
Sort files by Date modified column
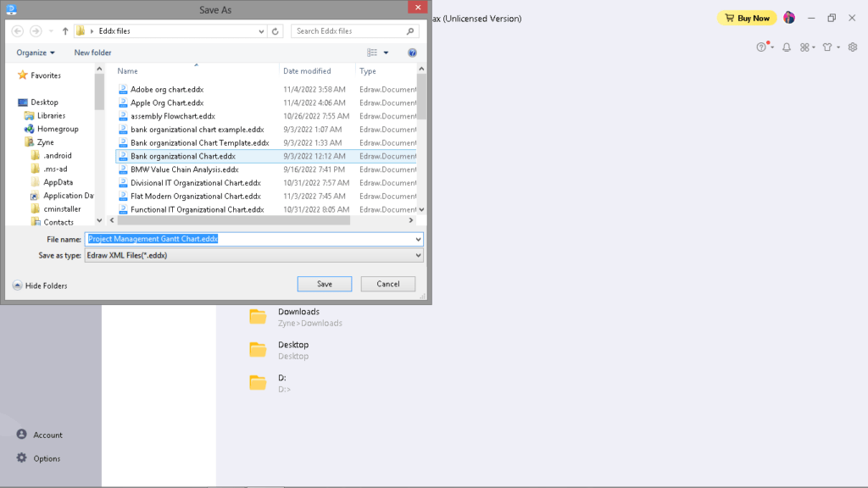point(307,71)
